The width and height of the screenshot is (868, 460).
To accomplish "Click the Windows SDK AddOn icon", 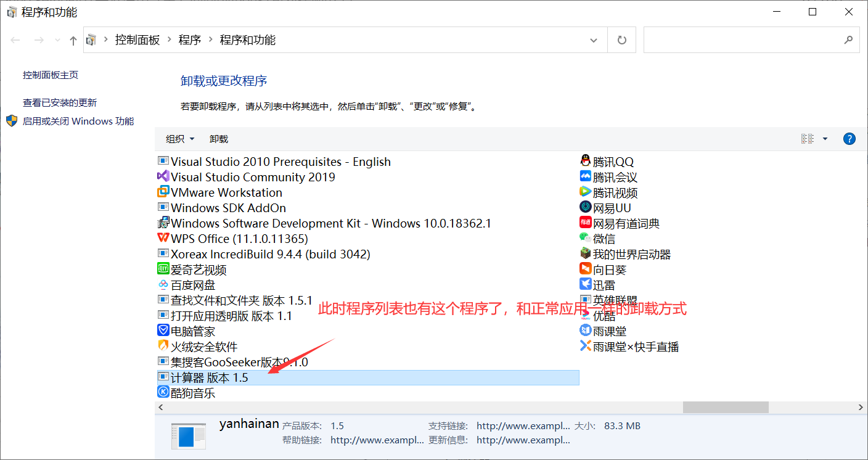I will point(163,208).
